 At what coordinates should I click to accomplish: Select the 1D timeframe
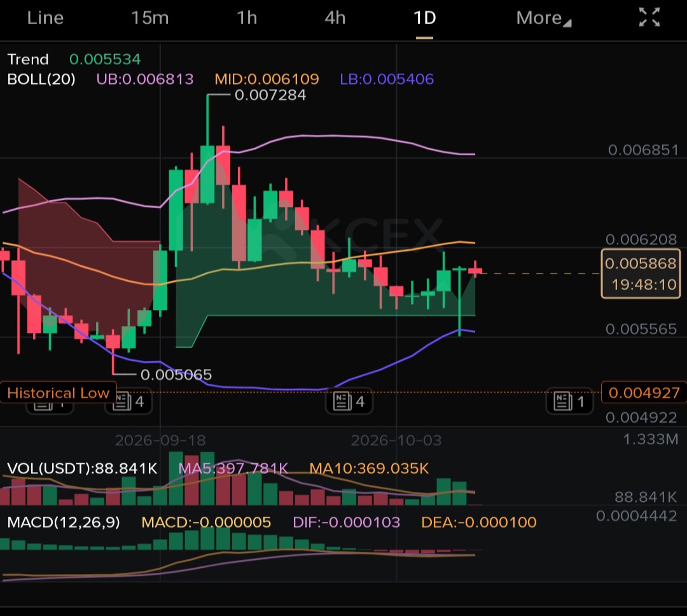[424, 18]
